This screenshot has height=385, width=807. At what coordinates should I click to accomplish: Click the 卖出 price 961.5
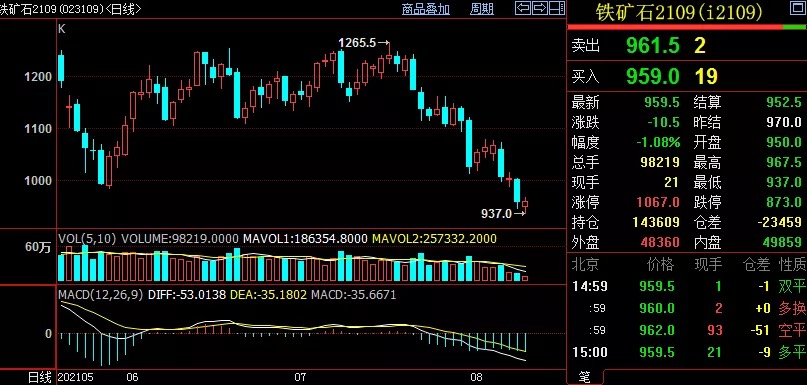[653, 46]
